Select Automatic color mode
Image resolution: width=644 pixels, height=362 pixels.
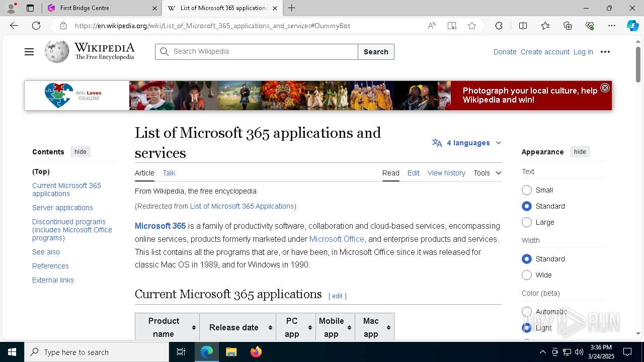coord(527,312)
